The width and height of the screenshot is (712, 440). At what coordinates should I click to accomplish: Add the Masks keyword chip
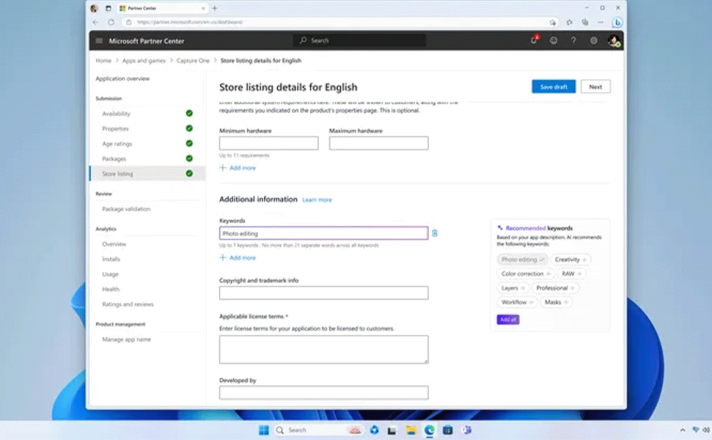tap(556, 302)
